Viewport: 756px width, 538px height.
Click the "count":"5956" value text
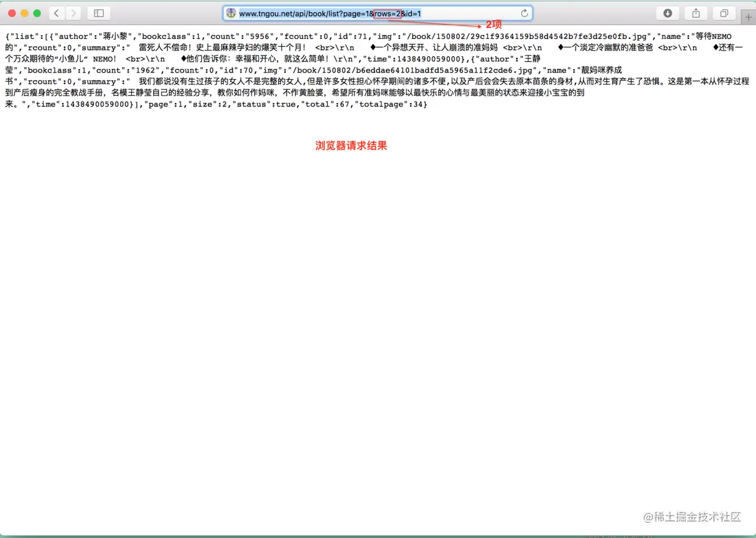(242, 37)
